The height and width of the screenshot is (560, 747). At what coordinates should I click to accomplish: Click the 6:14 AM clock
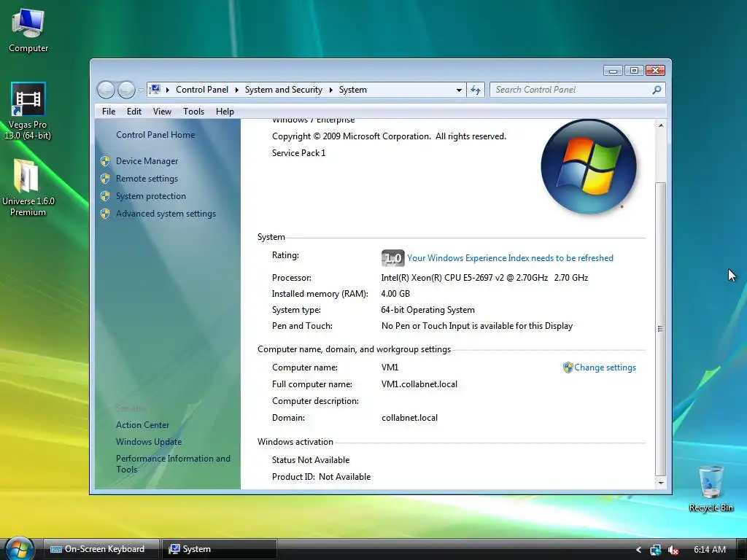tap(709, 550)
